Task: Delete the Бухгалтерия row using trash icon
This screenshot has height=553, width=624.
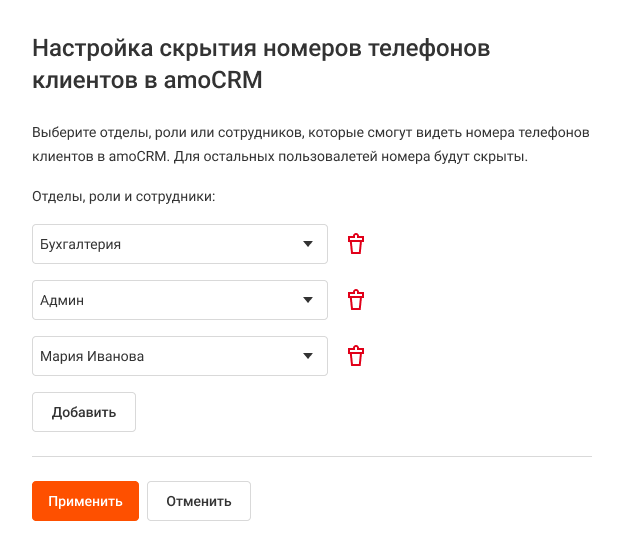Action: [x=356, y=244]
